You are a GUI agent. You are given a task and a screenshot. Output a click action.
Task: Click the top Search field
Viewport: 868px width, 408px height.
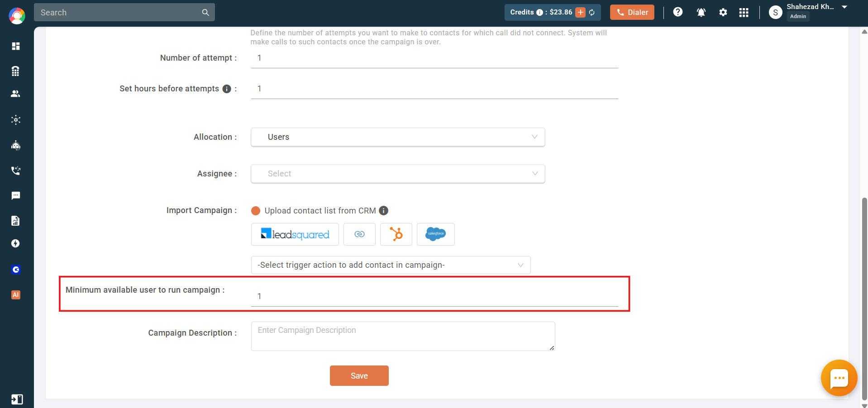124,13
